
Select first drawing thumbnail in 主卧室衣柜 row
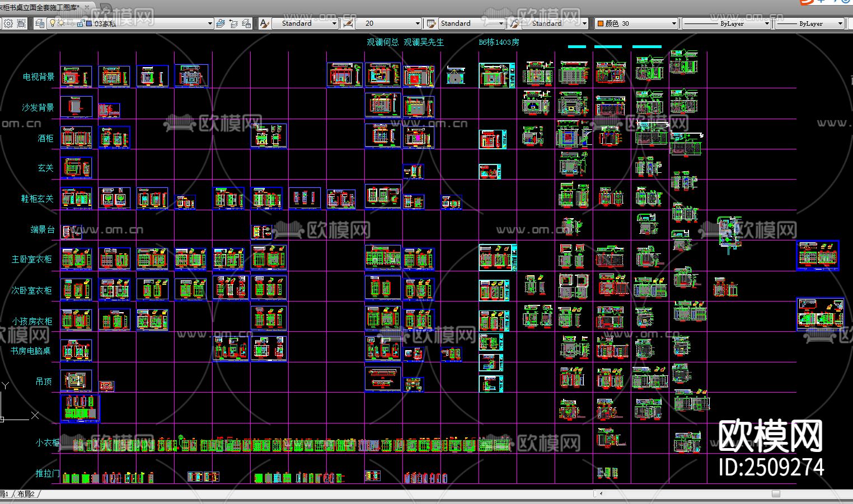point(76,259)
